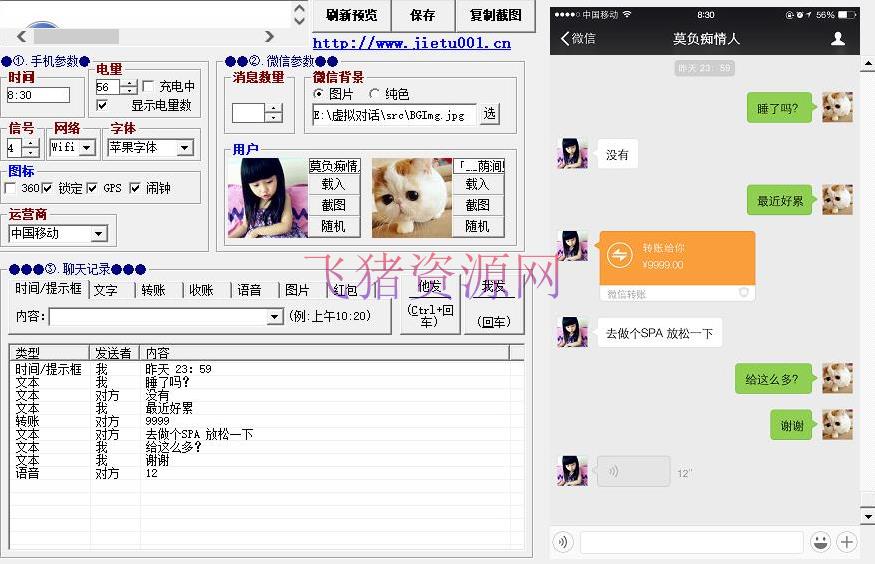Click 随机 for the cat avatar user
This screenshot has width=875, height=564.
point(478,226)
